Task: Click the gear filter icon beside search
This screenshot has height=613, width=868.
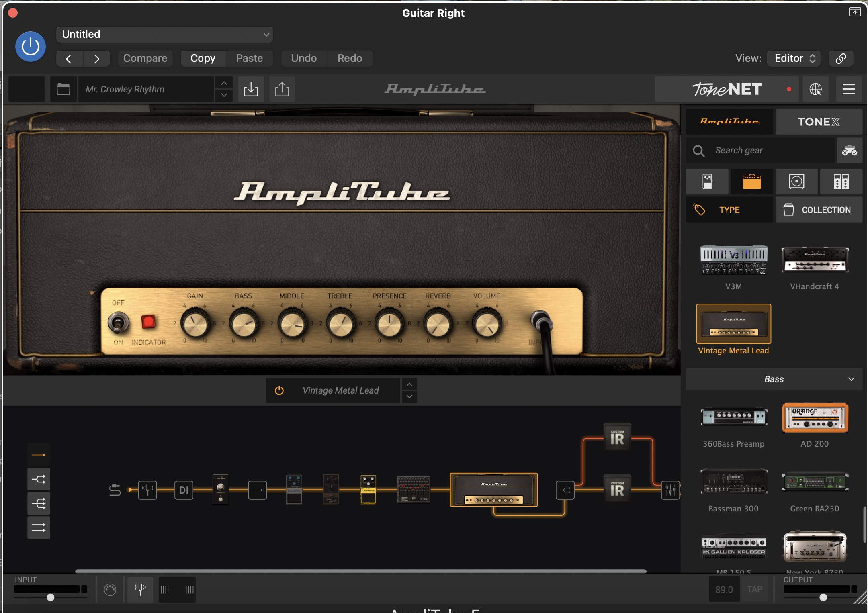Action: coord(850,151)
